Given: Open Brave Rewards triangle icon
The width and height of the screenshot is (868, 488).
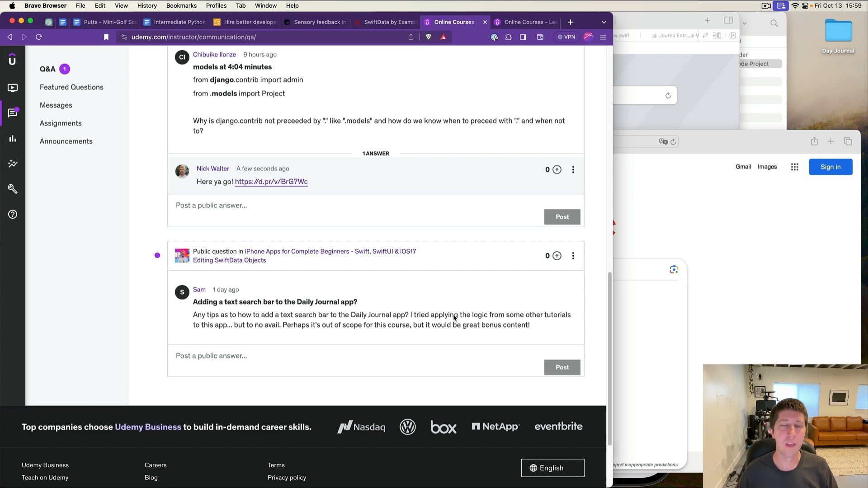Looking at the screenshot, I should point(443,37).
